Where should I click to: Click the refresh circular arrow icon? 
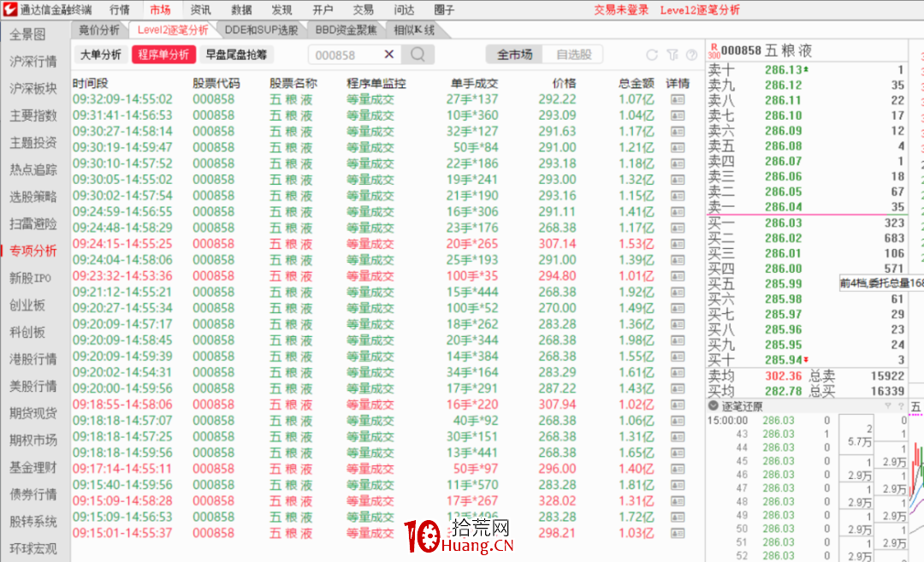point(652,55)
